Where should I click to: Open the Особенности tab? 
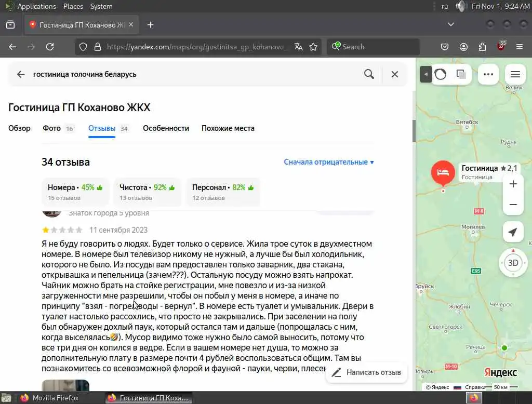tap(166, 128)
